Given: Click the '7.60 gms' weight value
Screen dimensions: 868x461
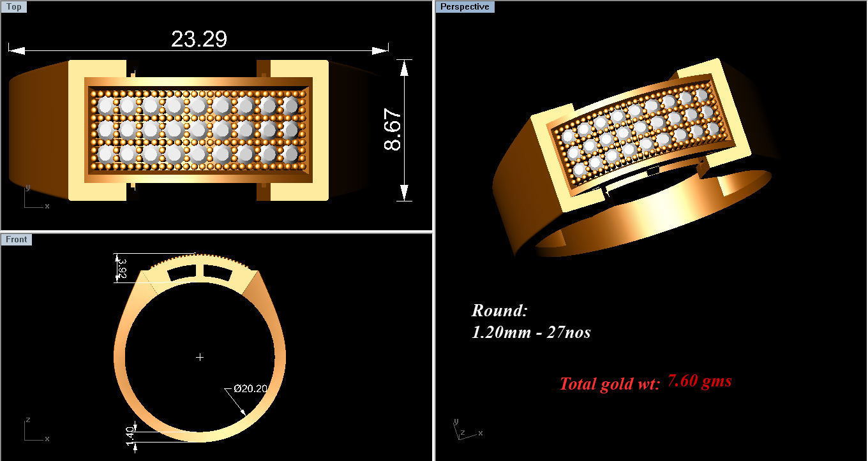Looking at the screenshot, I should point(700,381).
